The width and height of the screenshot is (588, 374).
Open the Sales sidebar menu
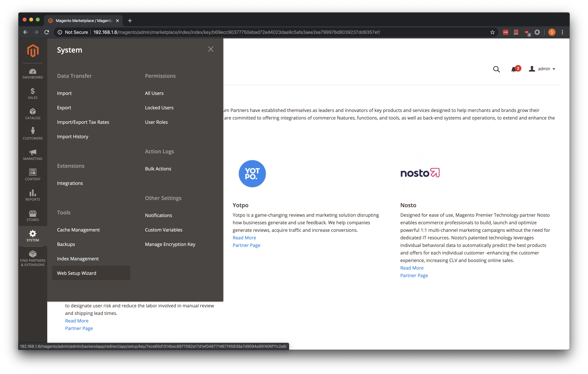[x=33, y=94]
